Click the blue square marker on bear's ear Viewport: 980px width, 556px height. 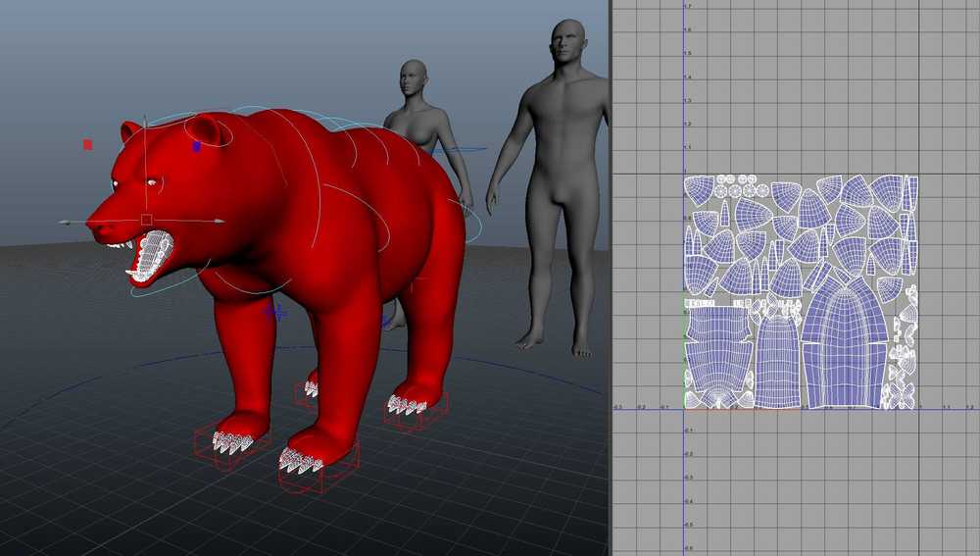coord(196,146)
